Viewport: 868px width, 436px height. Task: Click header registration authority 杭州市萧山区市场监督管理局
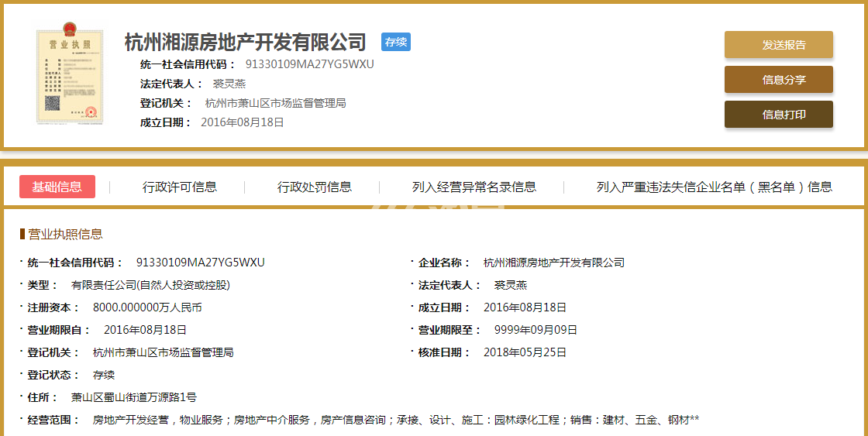coord(276,103)
